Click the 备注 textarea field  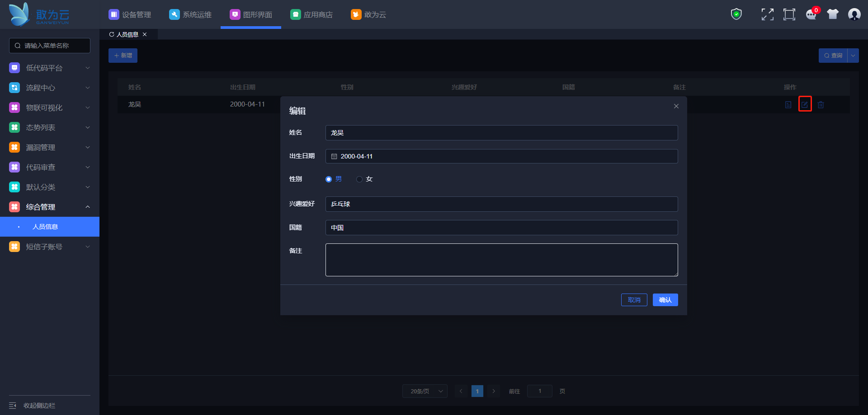(501, 260)
